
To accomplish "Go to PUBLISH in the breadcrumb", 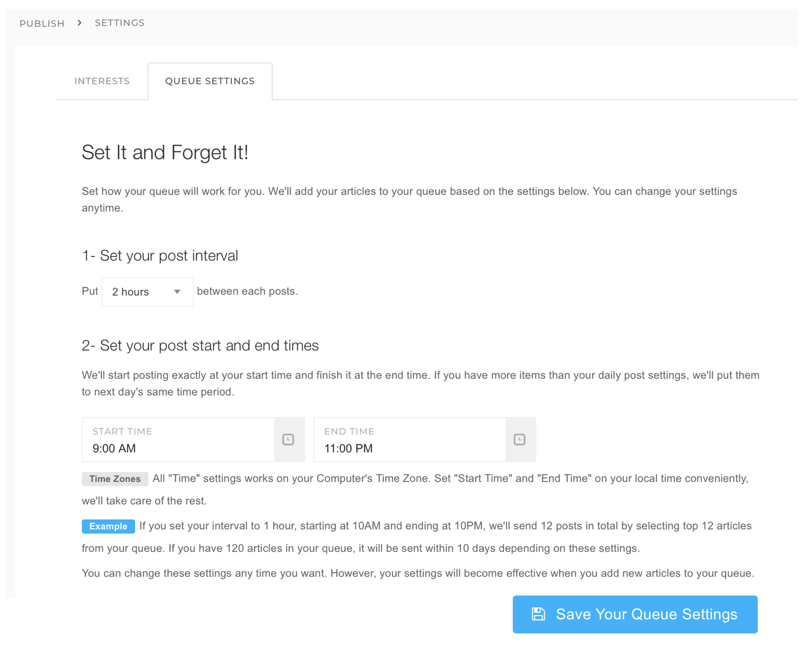I will [42, 23].
